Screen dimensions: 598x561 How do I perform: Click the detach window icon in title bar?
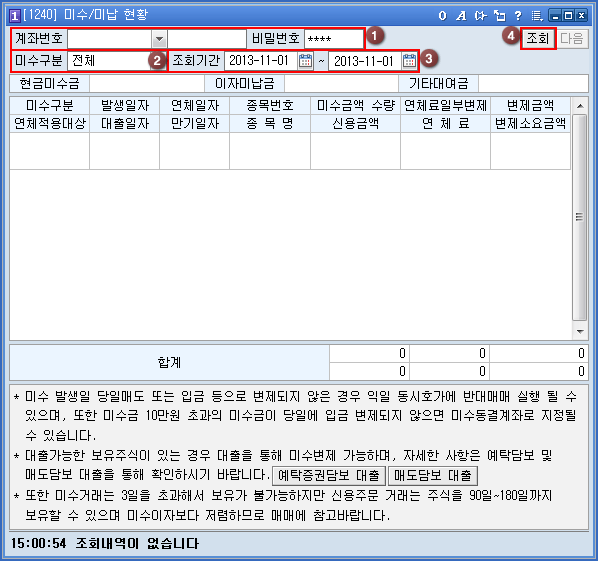click(x=499, y=16)
